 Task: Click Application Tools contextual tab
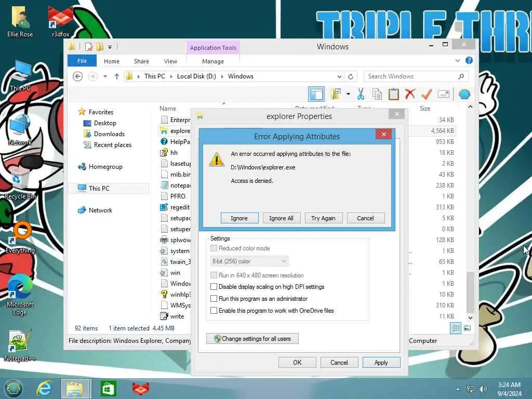click(213, 48)
